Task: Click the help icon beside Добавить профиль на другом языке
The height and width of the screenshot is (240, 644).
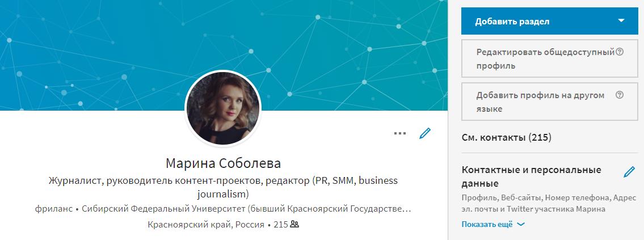Action: [620, 95]
